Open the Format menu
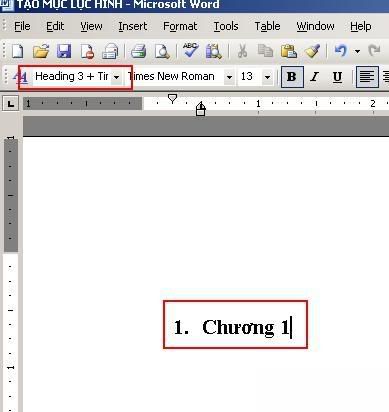This screenshot has height=412, width=389. 180,26
